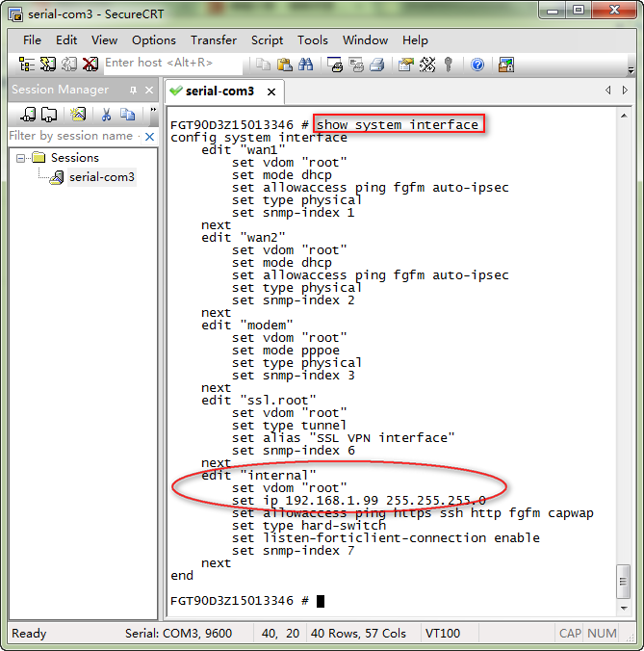Open the Transfer menu
The width and height of the screenshot is (644, 651).
(x=214, y=40)
